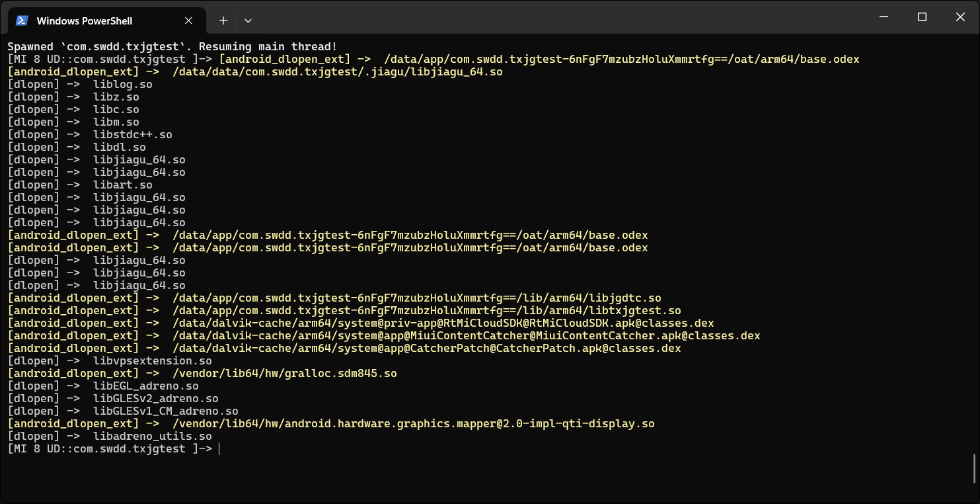
Task: Expand the new tab profile dropdown
Action: pos(248,21)
